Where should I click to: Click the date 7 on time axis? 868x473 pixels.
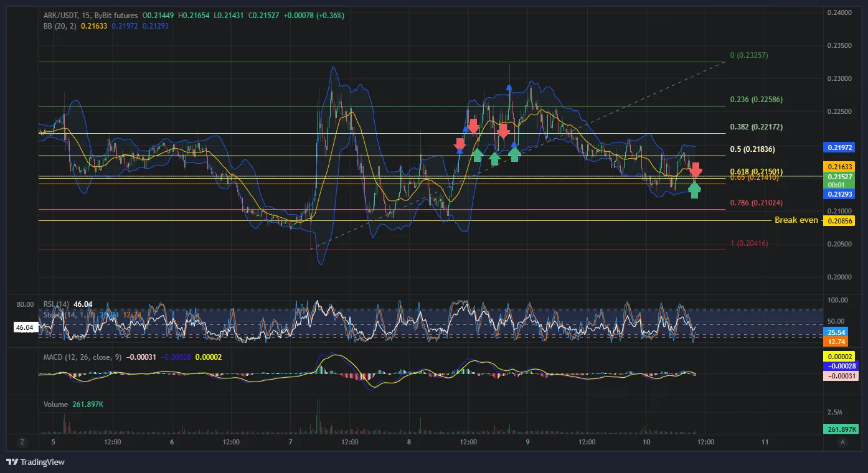tap(291, 442)
